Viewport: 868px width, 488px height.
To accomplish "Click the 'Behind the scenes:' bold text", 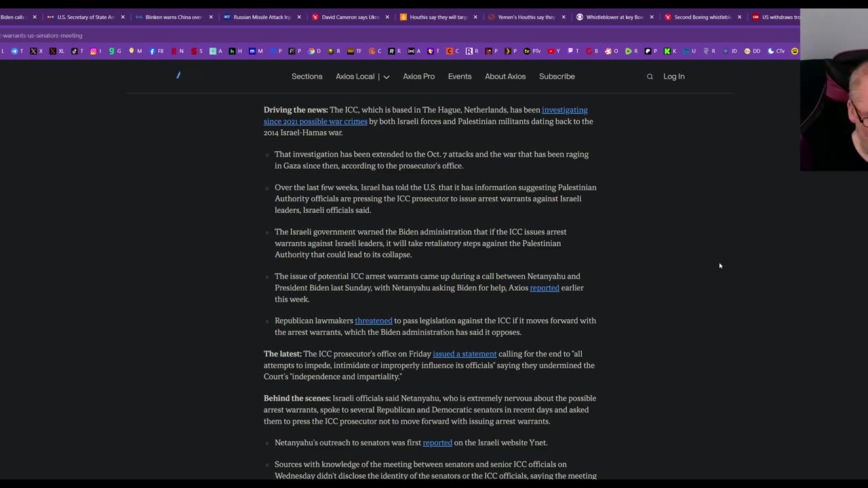I will pyautogui.click(x=297, y=399).
